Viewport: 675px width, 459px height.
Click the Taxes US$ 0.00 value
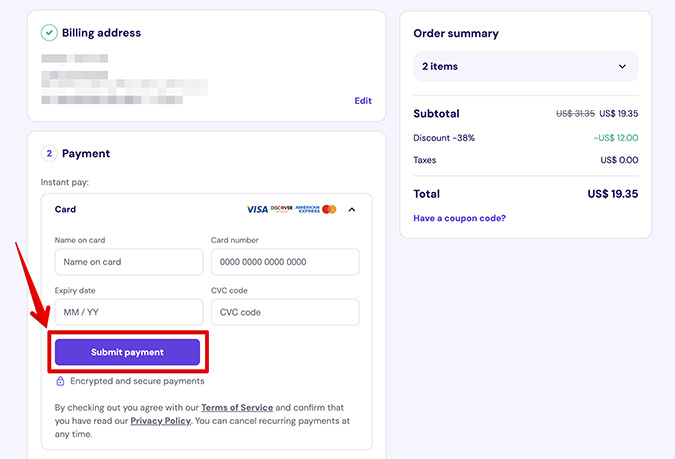click(x=619, y=160)
